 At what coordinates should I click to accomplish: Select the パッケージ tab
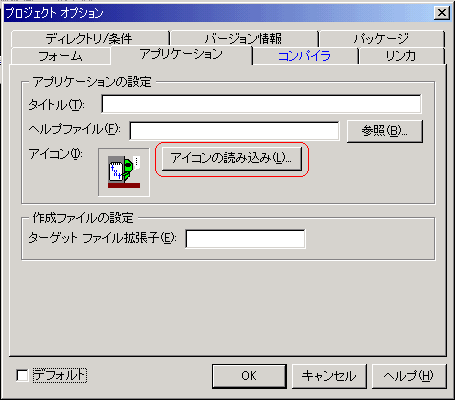381,39
